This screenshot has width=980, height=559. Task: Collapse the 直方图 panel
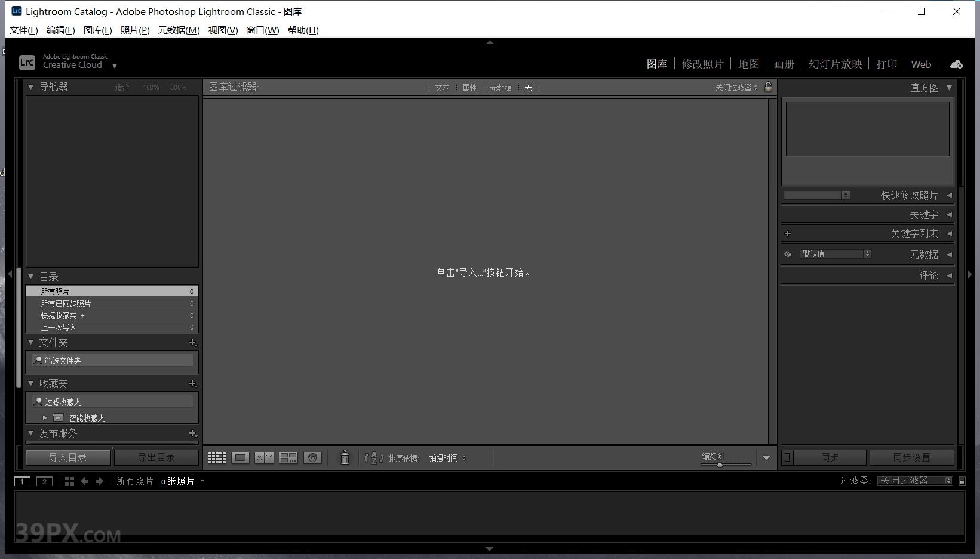tap(949, 88)
